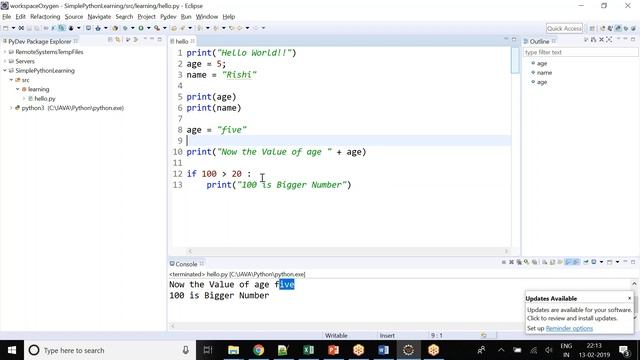Image resolution: width=640 pixels, height=360 pixels.
Task: Click File Explorer icon in Windows taskbar
Action: [x=233, y=350]
